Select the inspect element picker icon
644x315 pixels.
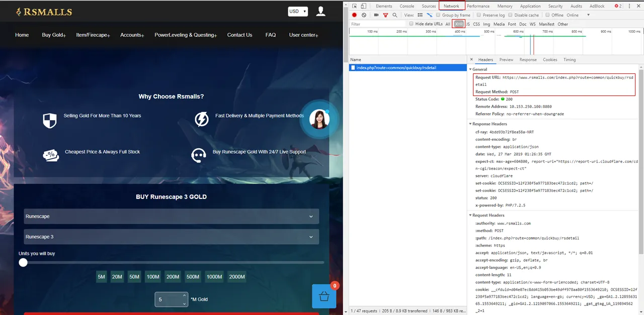(x=355, y=6)
